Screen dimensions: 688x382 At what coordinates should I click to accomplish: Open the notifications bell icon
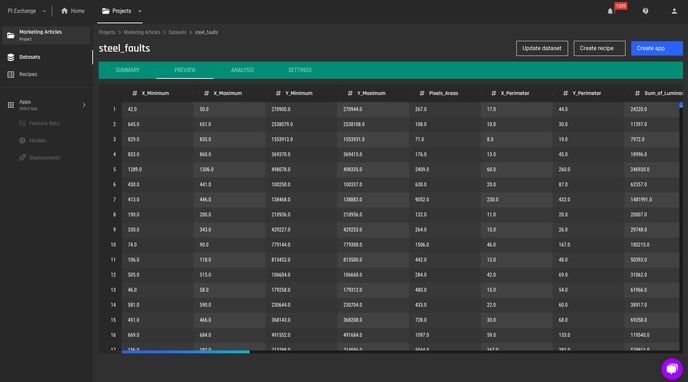tap(610, 11)
